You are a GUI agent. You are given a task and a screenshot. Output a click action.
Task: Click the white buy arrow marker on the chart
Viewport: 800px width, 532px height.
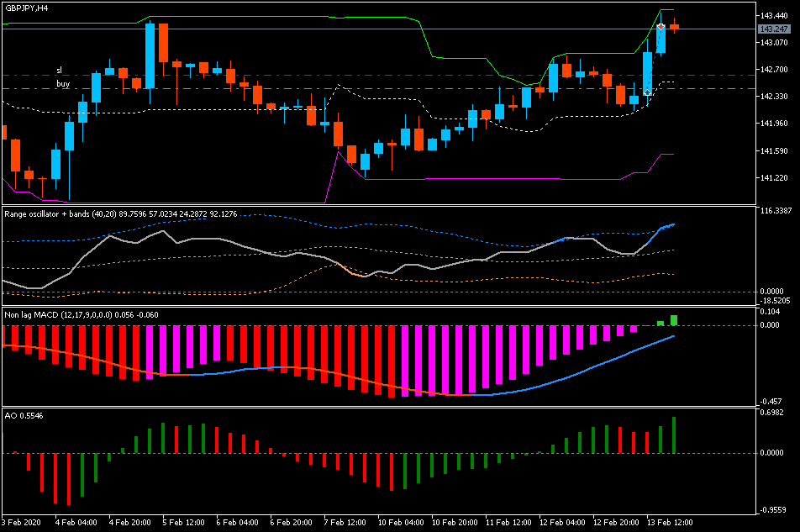(647, 92)
